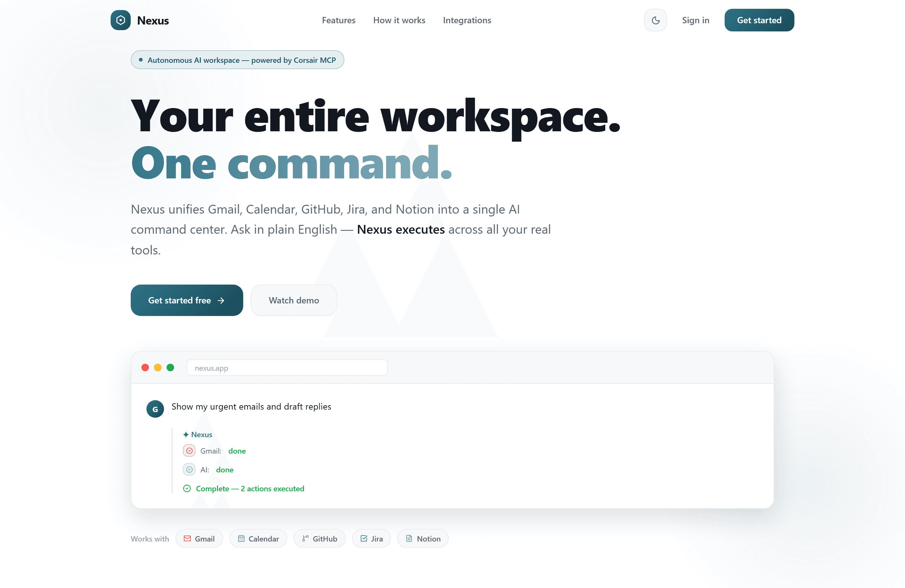This screenshot has height=588, width=905.
Task: Click the Complete green check icon
Action: tap(187, 488)
